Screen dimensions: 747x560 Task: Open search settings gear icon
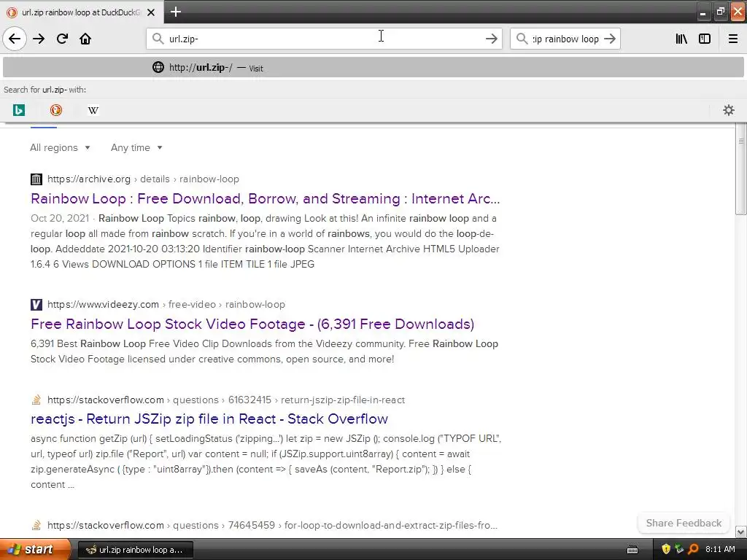point(729,110)
